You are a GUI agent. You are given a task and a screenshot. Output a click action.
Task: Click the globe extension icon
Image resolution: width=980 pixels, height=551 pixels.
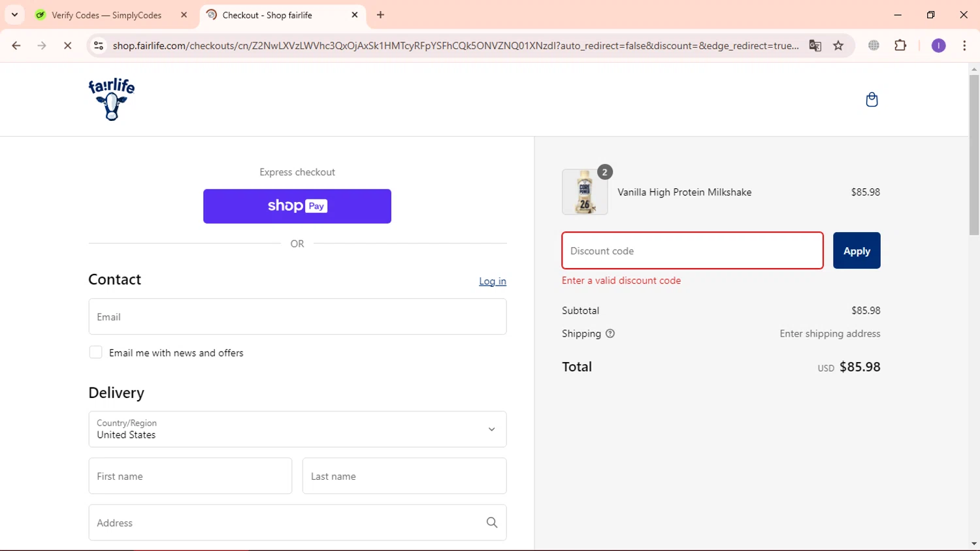click(x=874, y=46)
